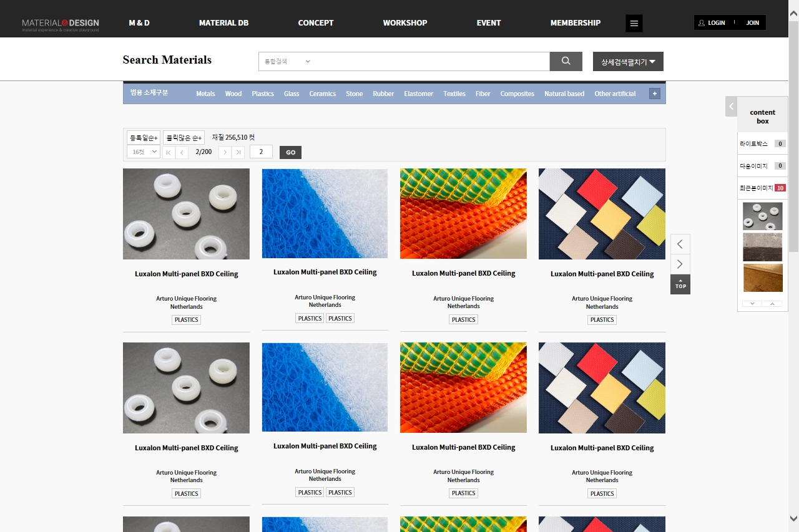Click the magnifier search button

(x=566, y=61)
